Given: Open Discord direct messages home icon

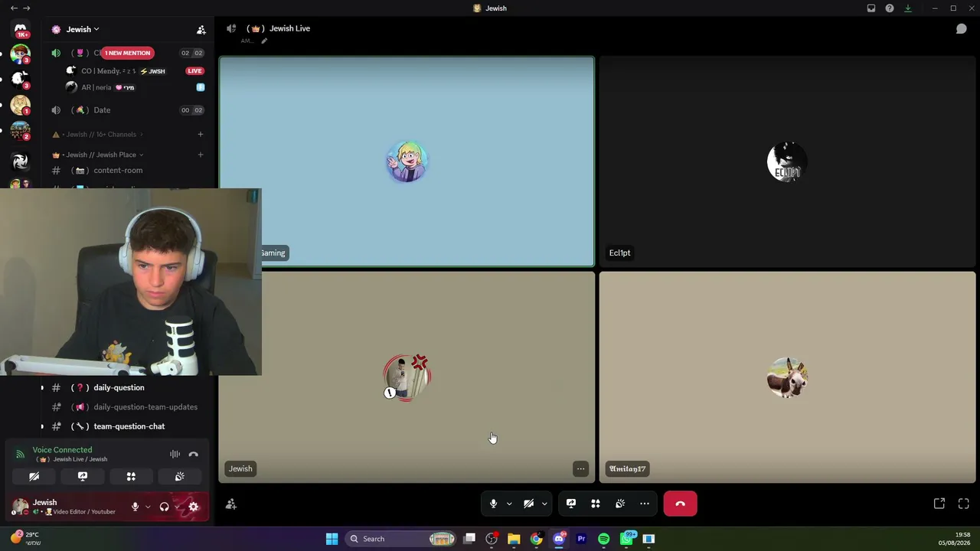Looking at the screenshot, I should tap(21, 30).
